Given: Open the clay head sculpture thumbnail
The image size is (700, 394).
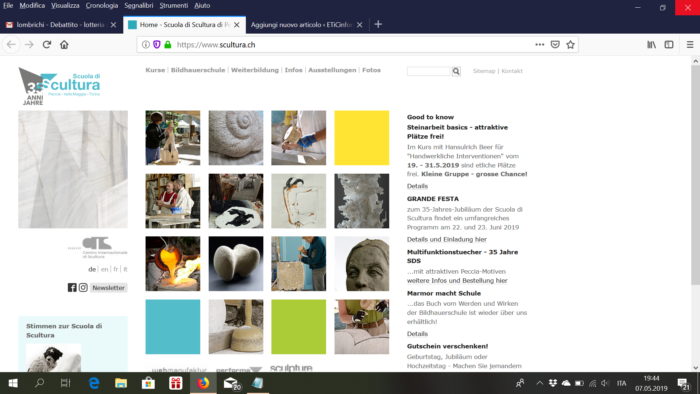Looking at the screenshot, I should click(x=362, y=264).
